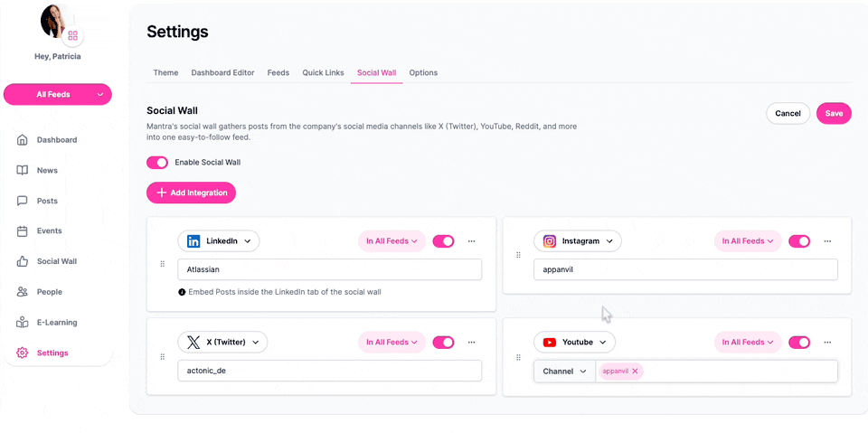Screen dimensions: 868x433
Task: Go to E-Learning in the sidebar
Action: coord(58,322)
